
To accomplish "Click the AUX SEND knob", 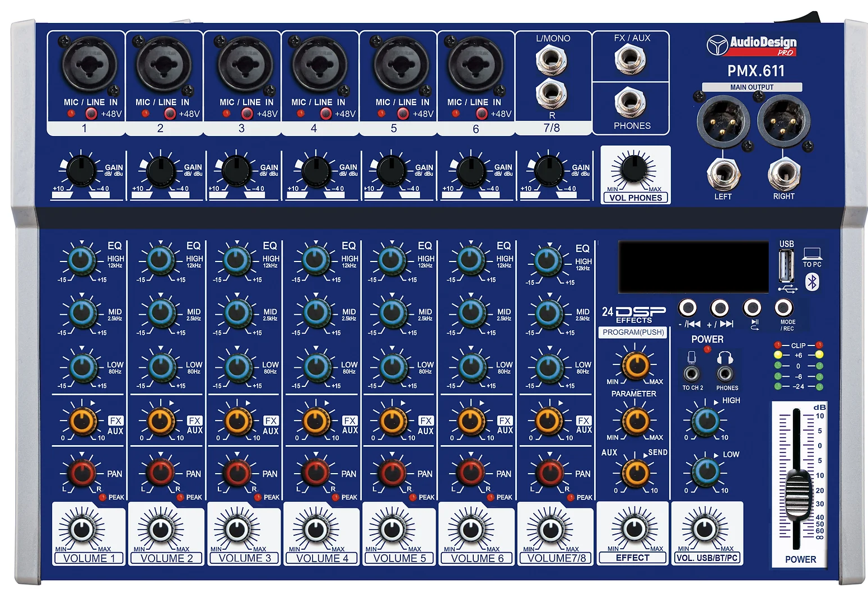I will click(x=636, y=473).
